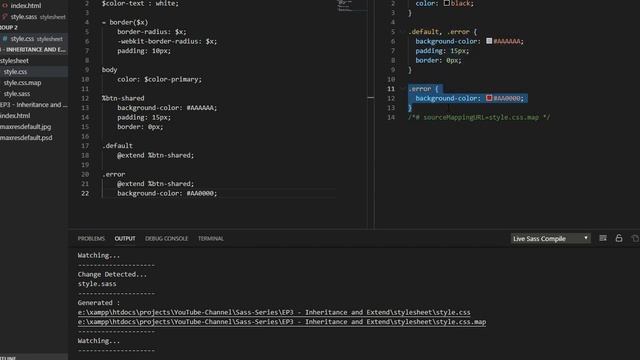Open the DEBUG CONSOLE panel tab
This screenshot has width=640, height=360.
[167, 238]
